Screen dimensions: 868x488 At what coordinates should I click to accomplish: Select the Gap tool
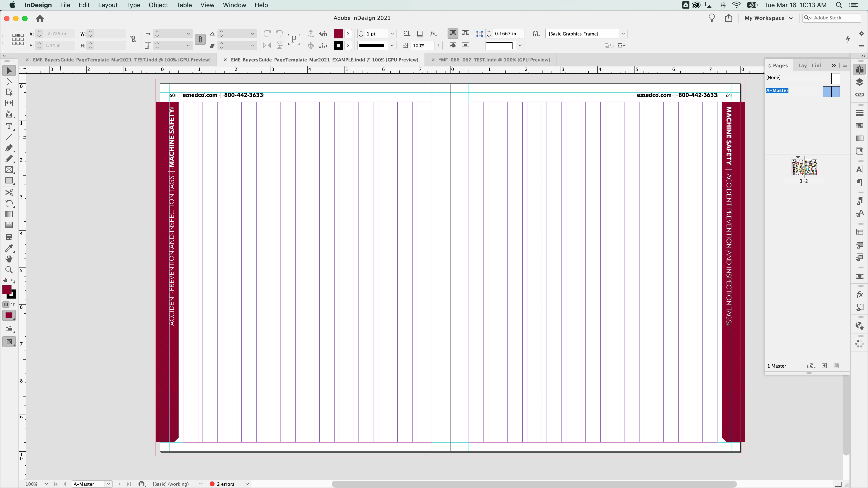click(x=9, y=103)
